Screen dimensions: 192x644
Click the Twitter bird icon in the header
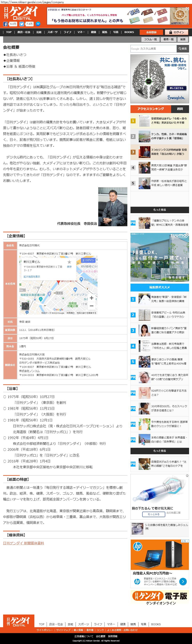pyautogui.click(x=22, y=24)
